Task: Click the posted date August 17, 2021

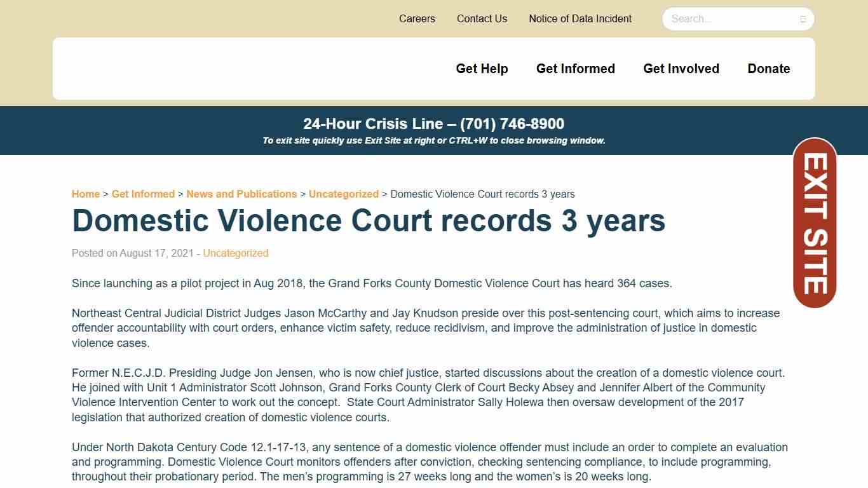Action: click(x=156, y=253)
